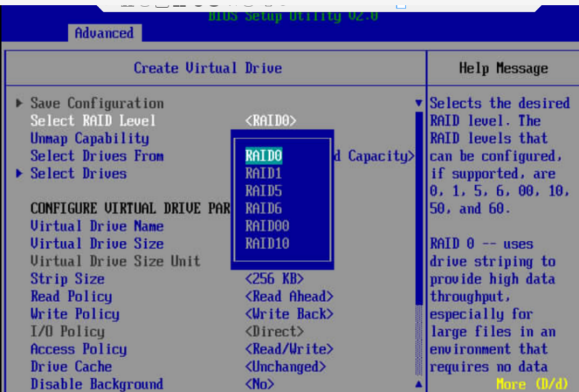Change the Read Policy Read Ahead value
Image resolution: width=579 pixels, height=392 pixels.
289,296
